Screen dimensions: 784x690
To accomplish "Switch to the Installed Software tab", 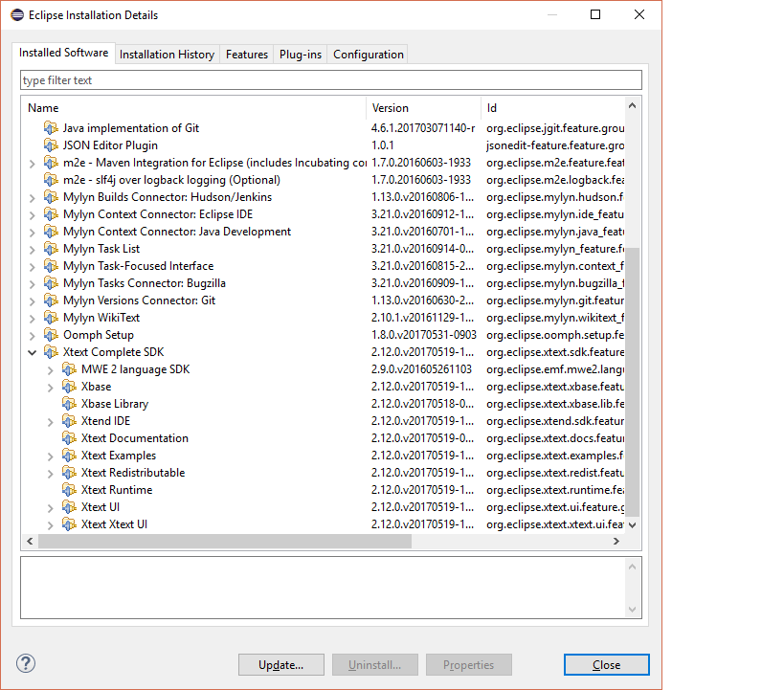I will click(63, 53).
